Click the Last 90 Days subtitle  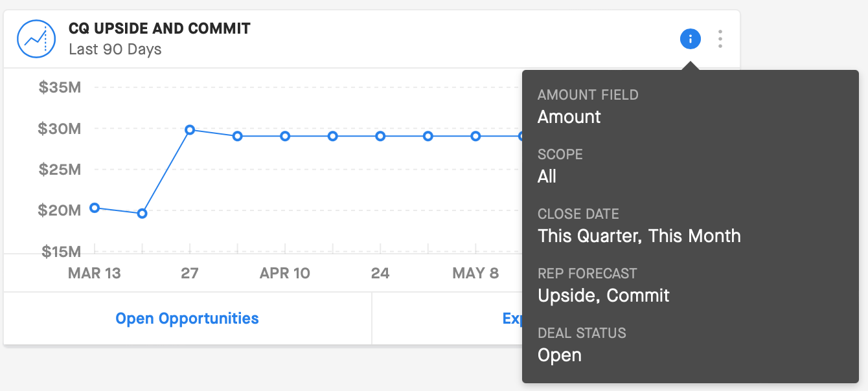tap(115, 49)
